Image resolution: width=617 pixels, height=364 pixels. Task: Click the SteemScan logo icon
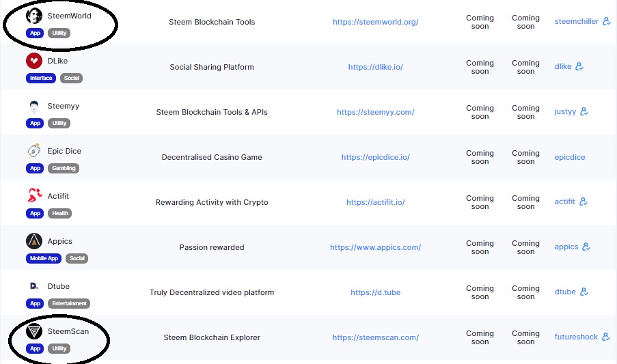[33, 331]
